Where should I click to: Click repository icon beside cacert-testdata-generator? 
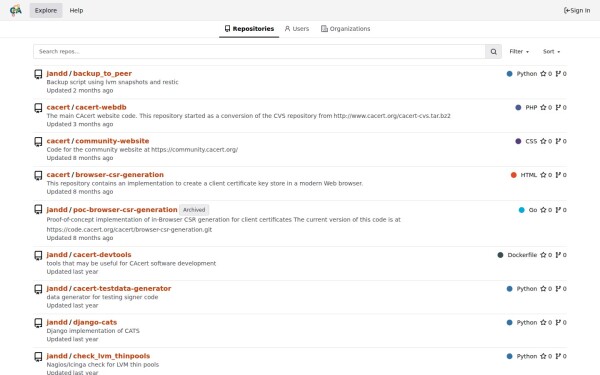coord(38,289)
